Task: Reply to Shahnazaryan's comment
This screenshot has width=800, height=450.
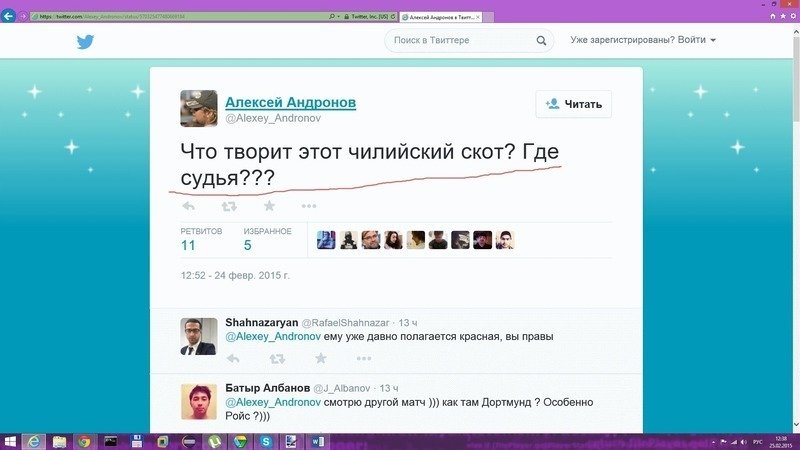Action: [233, 359]
